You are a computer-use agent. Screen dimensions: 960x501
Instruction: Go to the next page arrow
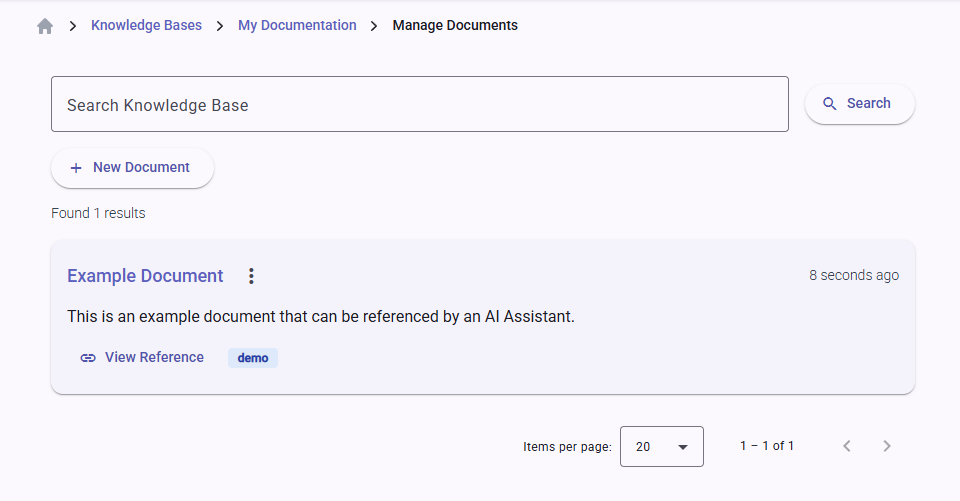coord(887,446)
